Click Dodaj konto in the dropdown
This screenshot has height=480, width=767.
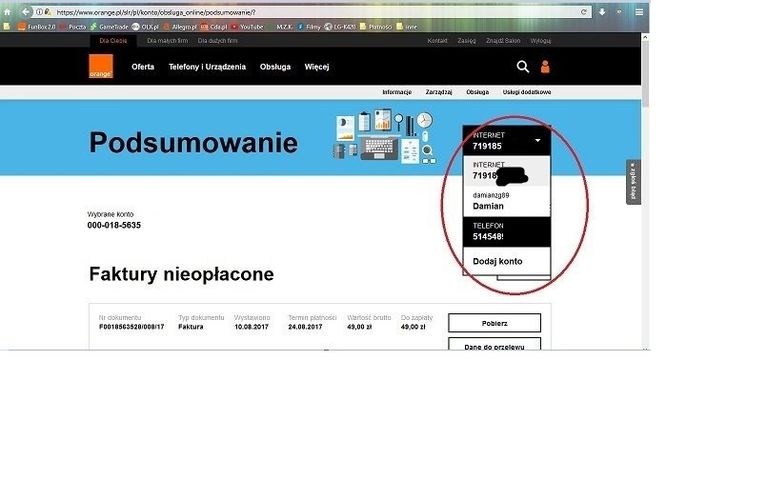click(507, 261)
